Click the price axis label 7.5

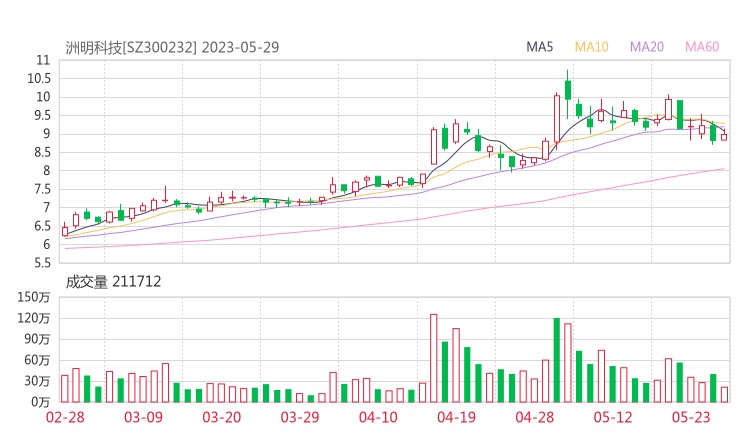click(42, 189)
